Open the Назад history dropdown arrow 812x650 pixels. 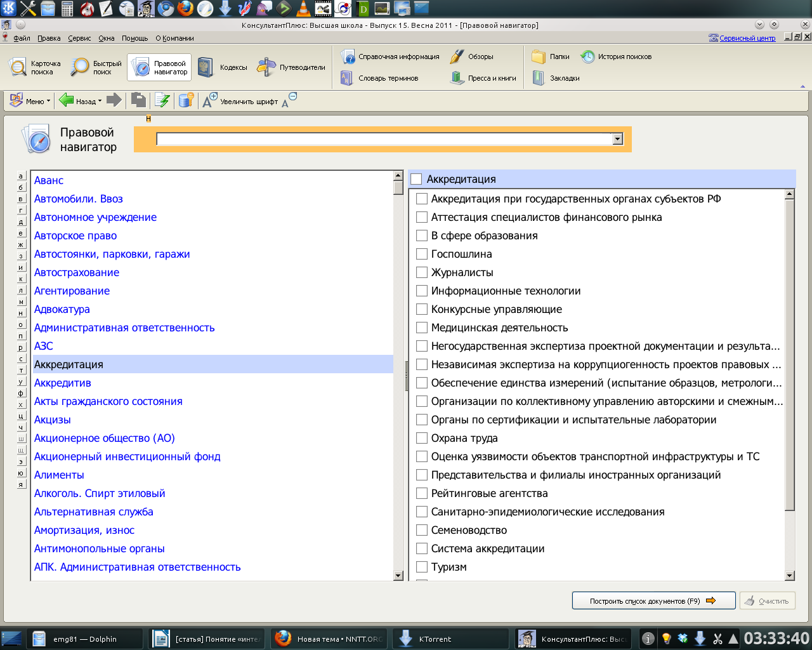(100, 101)
